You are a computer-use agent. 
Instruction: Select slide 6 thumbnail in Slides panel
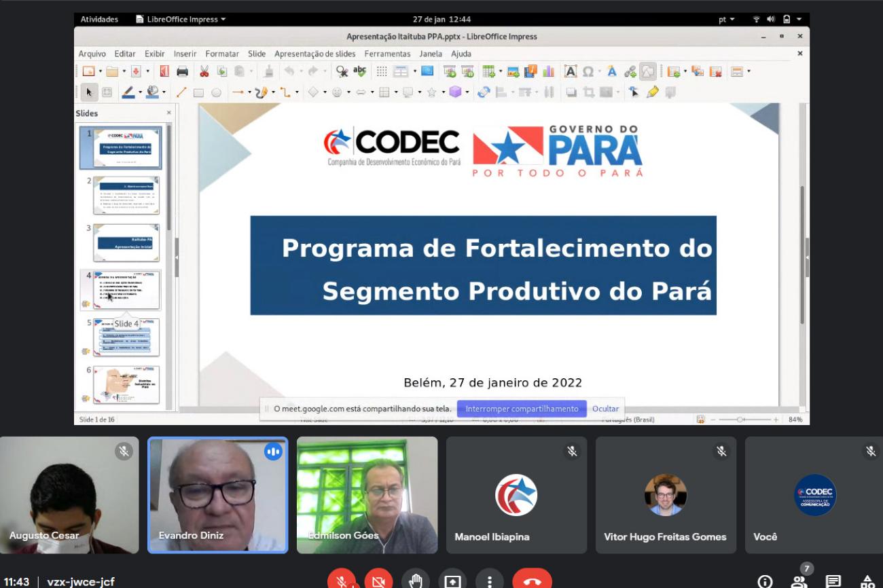[126, 385]
